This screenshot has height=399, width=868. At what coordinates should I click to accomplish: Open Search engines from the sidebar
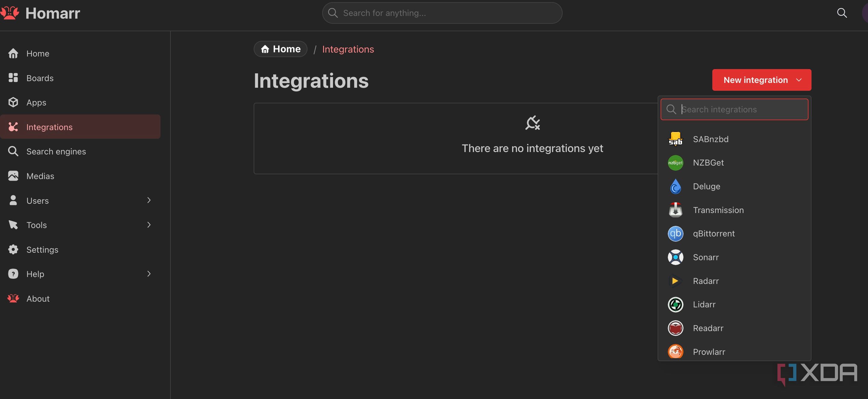click(80, 151)
